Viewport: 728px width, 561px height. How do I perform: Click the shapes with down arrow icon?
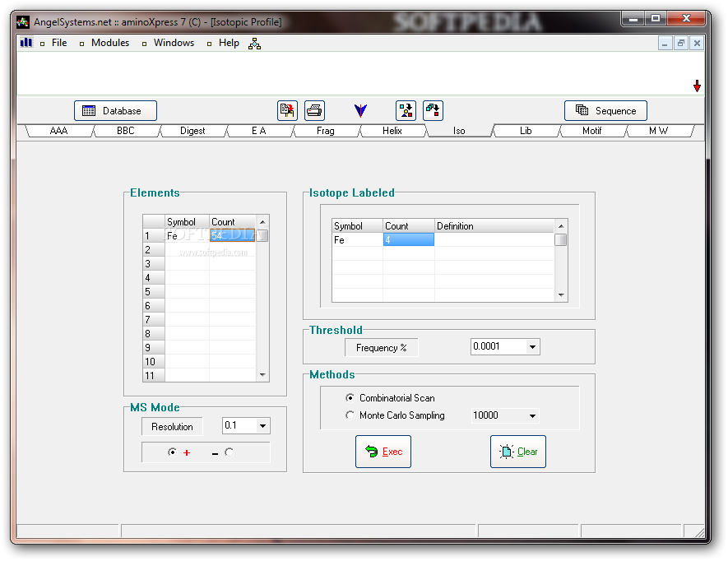coord(406,110)
